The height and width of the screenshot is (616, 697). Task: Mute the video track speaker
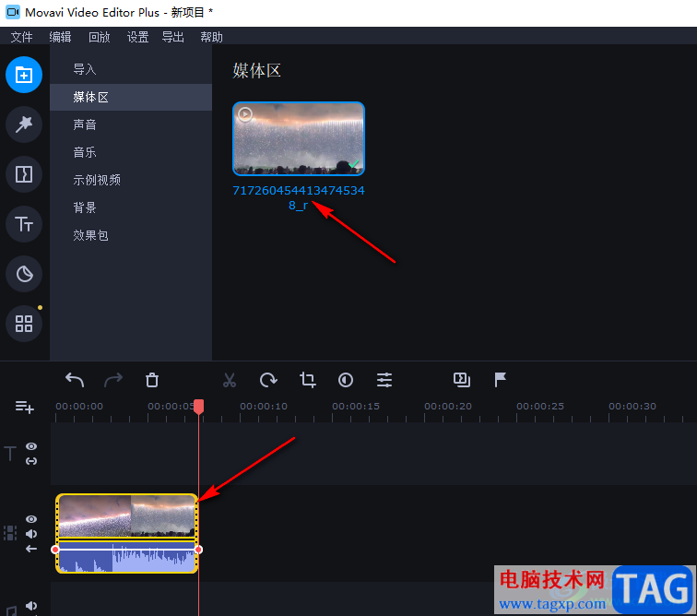coord(31,534)
